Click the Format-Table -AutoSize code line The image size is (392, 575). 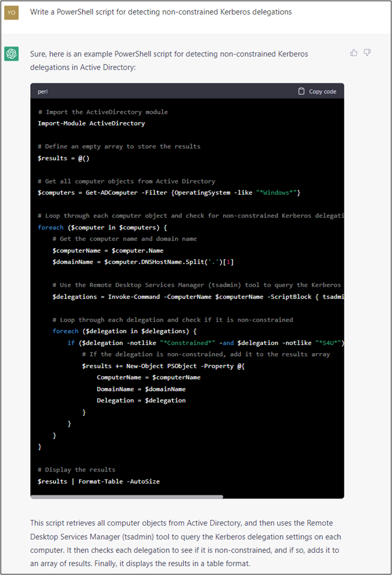click(x=99, y=481)
